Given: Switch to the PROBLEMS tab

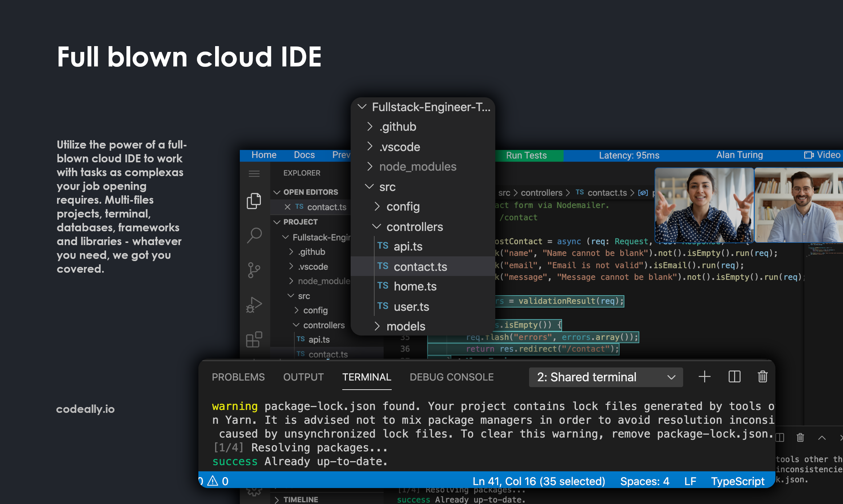Looking at the screenshot, I should 238,377.
